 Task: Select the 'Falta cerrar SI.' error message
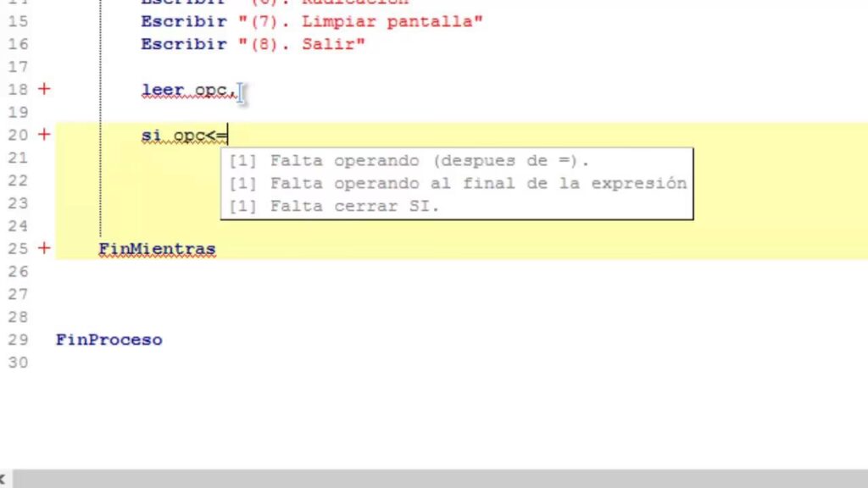335,206
